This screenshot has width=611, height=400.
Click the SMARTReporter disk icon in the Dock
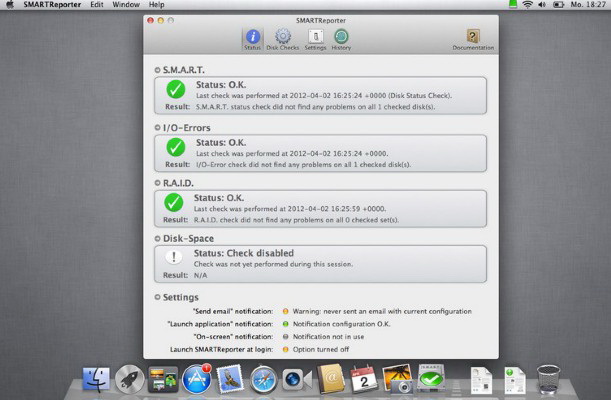click(x=431, y=377)
